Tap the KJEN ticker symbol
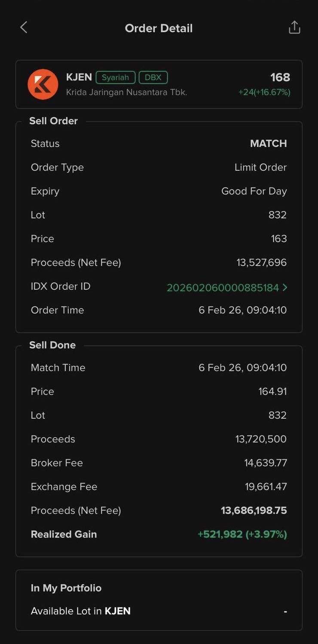Image resolution: width=318 pixels, height=644 pixels. (x=79, y=77)
